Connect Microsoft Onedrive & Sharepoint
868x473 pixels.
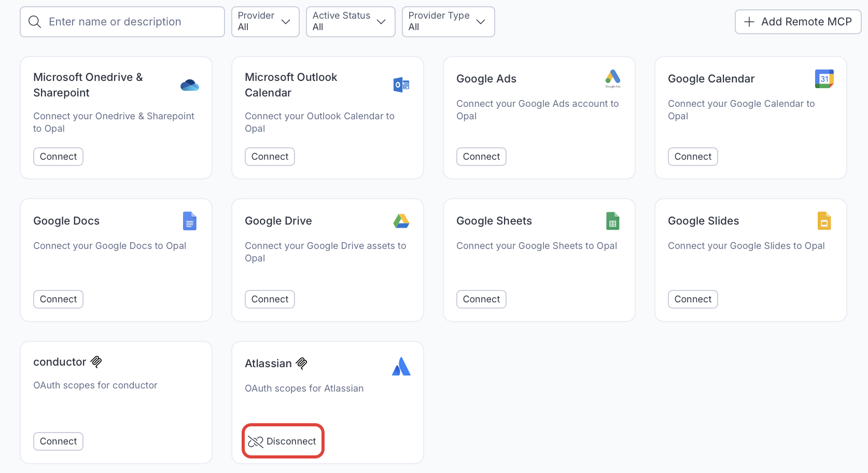point(58,157)
